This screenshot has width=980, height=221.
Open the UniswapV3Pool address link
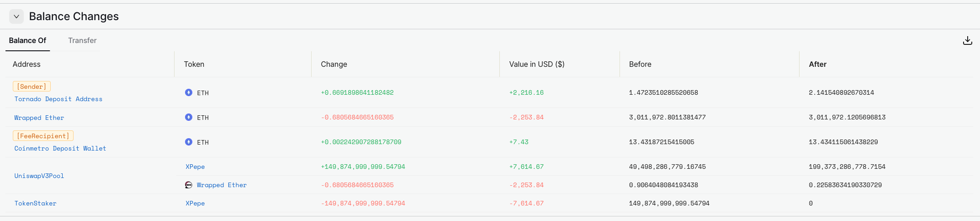(x=39, y=176)
